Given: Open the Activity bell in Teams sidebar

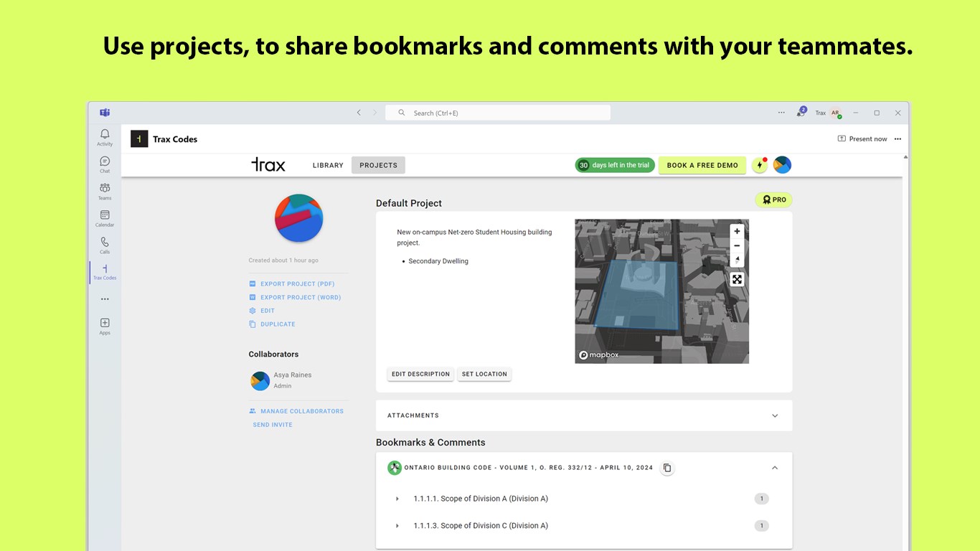Looking at the screenshot, I should (x=105, y=137).
